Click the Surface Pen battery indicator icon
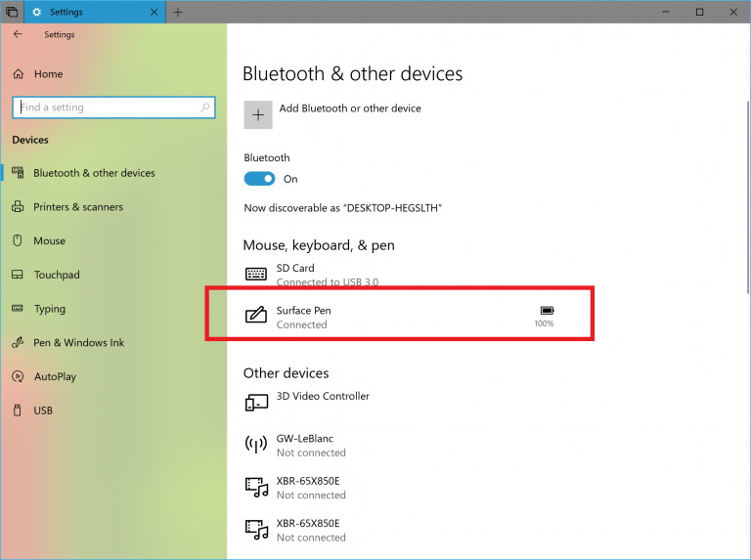751x560 pixels. click(x=547, y=311)
